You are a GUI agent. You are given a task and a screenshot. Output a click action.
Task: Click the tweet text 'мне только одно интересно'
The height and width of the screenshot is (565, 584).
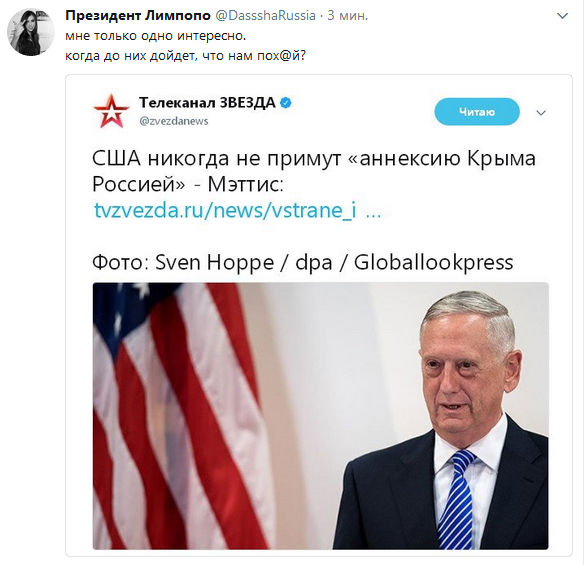[x=155, y=36]
